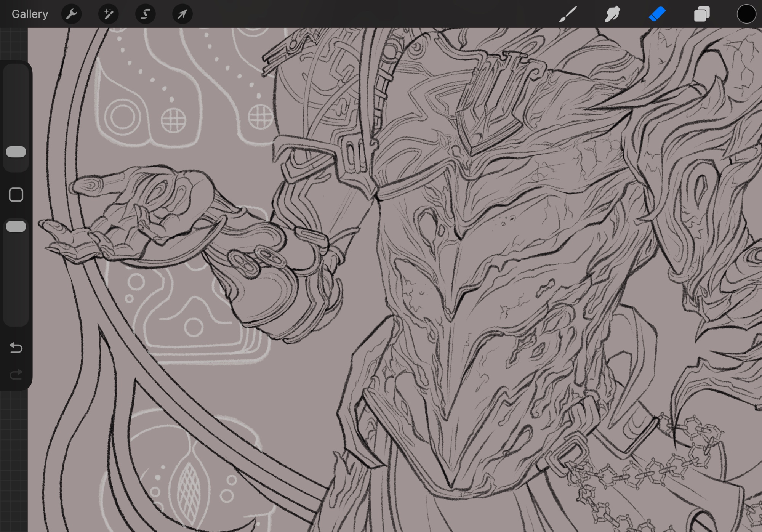Open the Actions wrench menu
The width and height of the screenshot is (762, 532).
point(71,14)
